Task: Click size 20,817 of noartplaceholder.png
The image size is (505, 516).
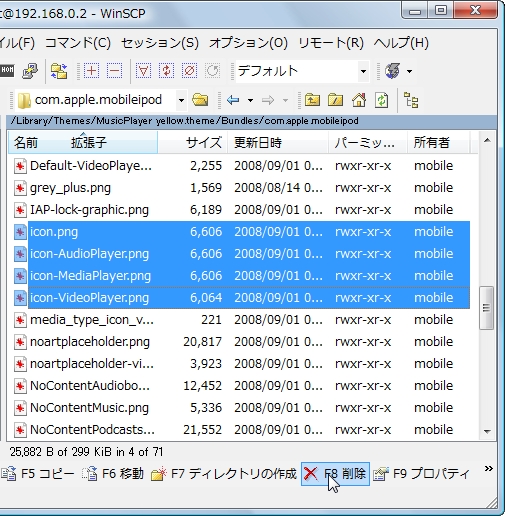Action: tap(202, 342)
